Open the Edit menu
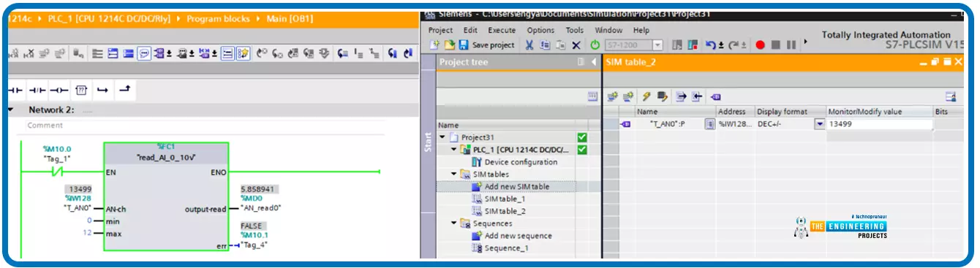The height and width of the screenshot is (268, 980). 470,31
